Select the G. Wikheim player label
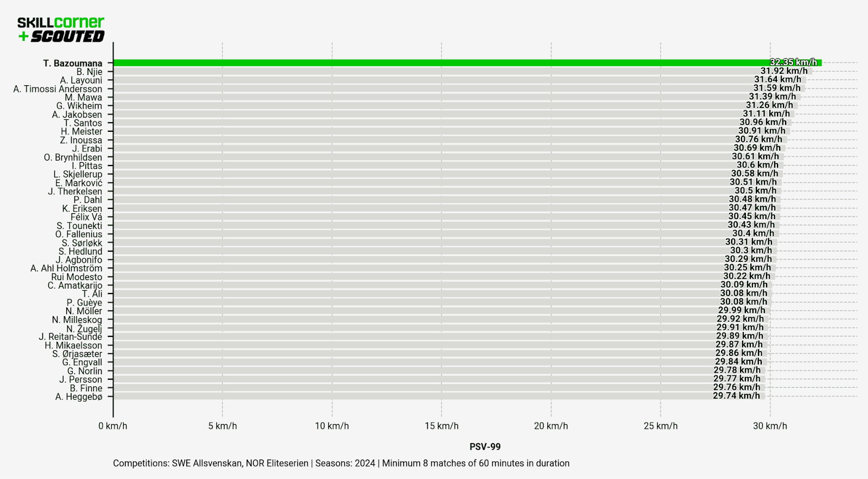The width and height of the screenshot is (868, 479). coord(79,106)
